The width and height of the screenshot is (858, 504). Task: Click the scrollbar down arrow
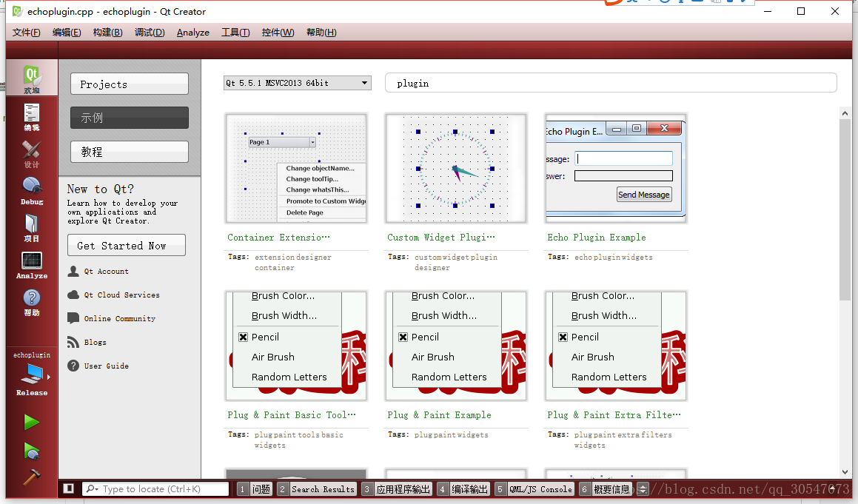(x=845, y=471)
